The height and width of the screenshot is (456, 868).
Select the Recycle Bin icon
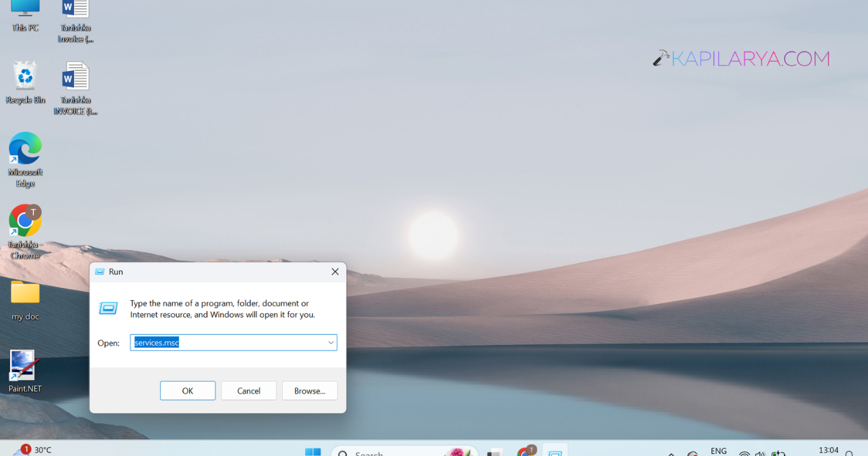25,83
